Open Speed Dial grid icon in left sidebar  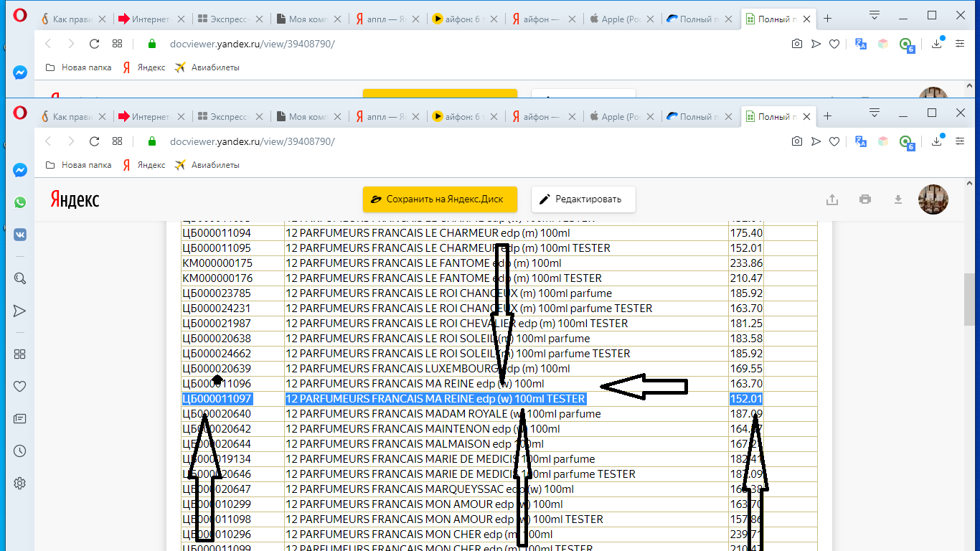(x=20, y=354)
